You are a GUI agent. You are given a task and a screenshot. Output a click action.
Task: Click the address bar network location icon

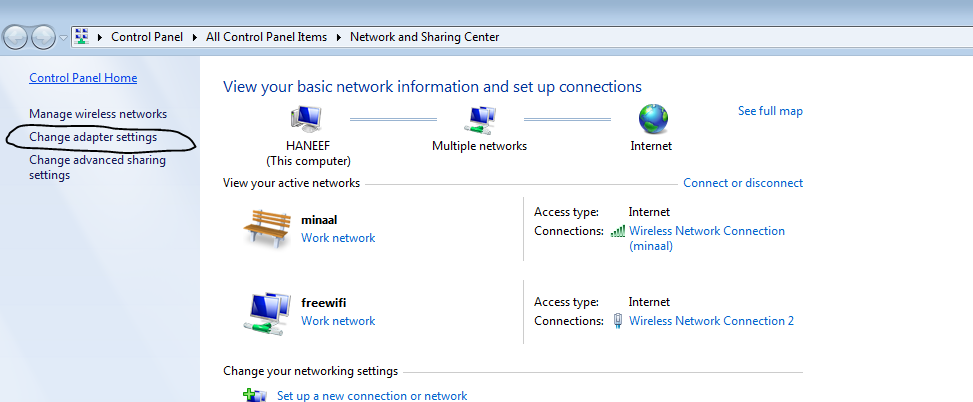pos(82,37)
